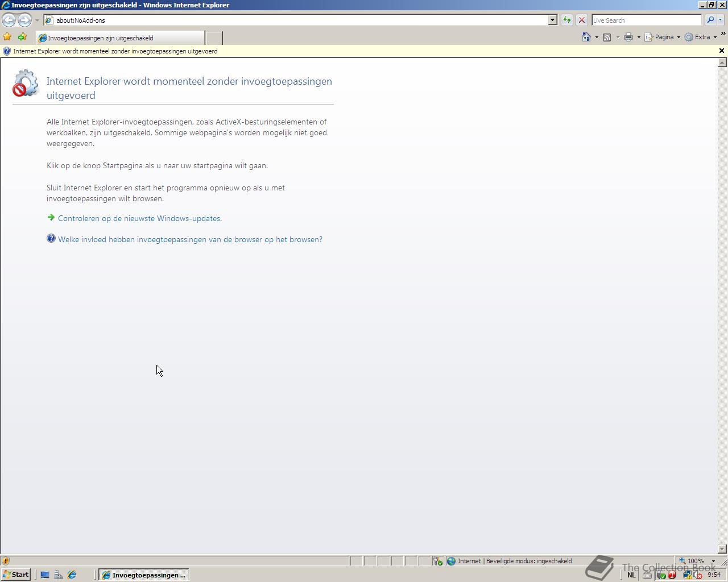Viewport: 728px width, 582px height.
Task: Restore down the Internet Explorer window
Action: (x=711, y=5)
